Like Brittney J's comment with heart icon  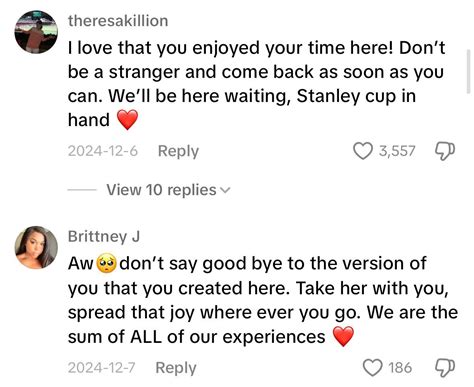click(x=372, y=368)
